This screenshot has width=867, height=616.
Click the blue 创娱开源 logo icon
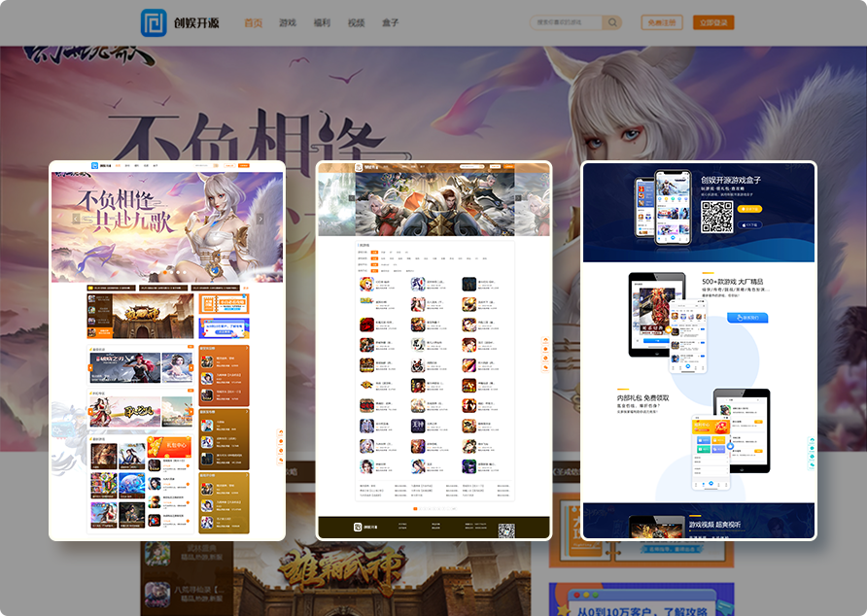pos(154,22)
